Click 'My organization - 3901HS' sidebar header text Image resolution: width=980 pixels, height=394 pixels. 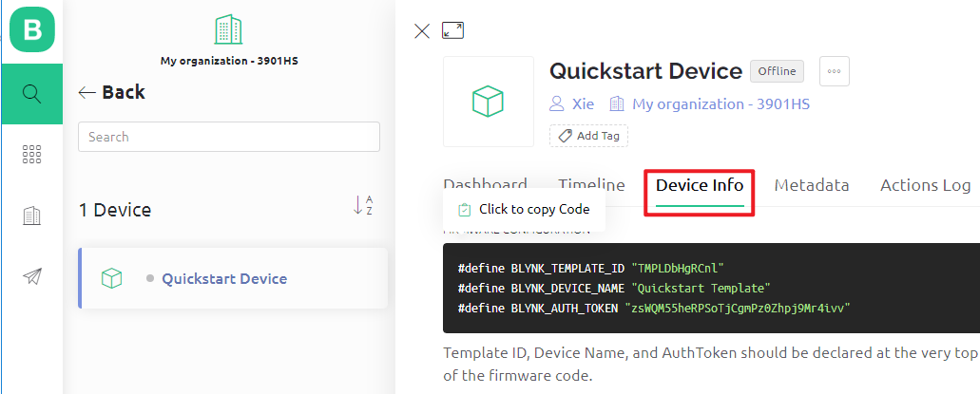coord(229,61)
